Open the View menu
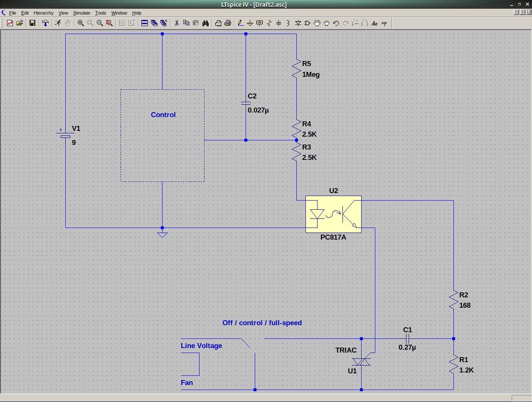 (63, 13)
